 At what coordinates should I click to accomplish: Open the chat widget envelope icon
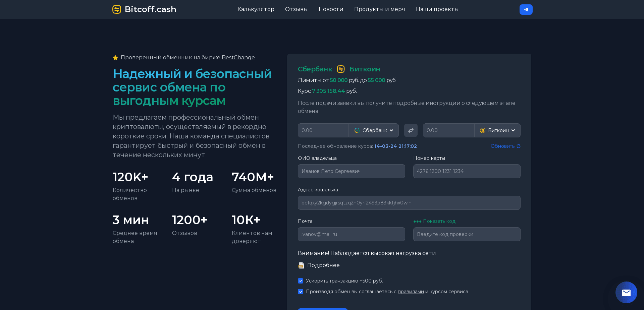(626, 292)
